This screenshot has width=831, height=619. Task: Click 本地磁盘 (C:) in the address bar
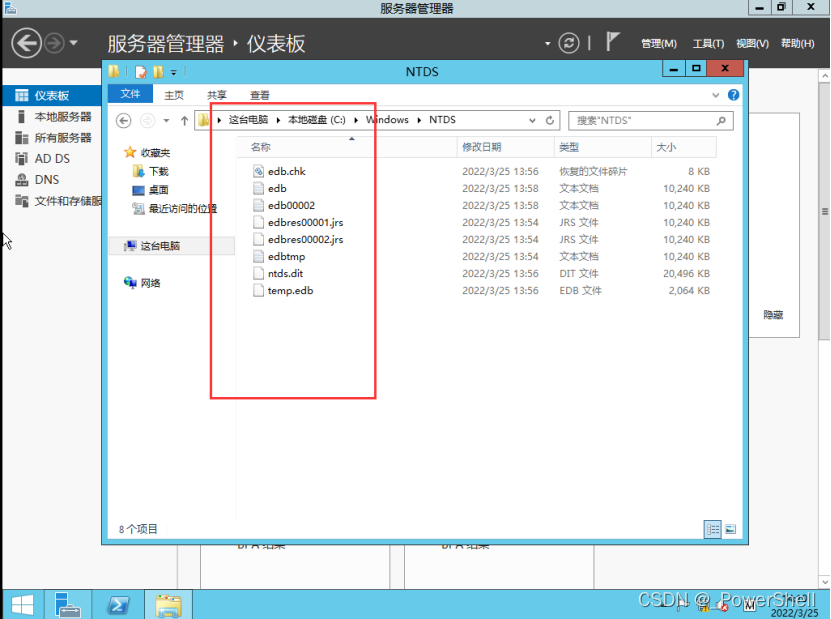[x=316, y=120]
